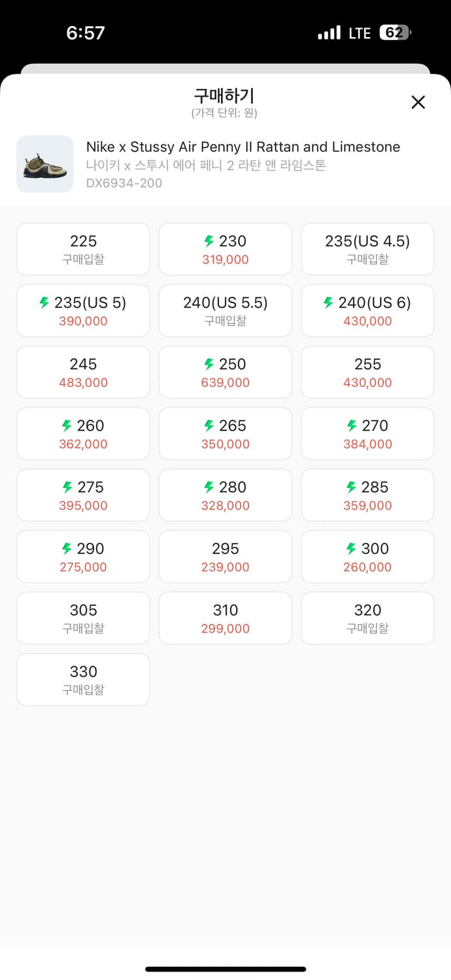
Task: Tap lightning bolt icon on size 270
Action: click(x=352, y=425)
